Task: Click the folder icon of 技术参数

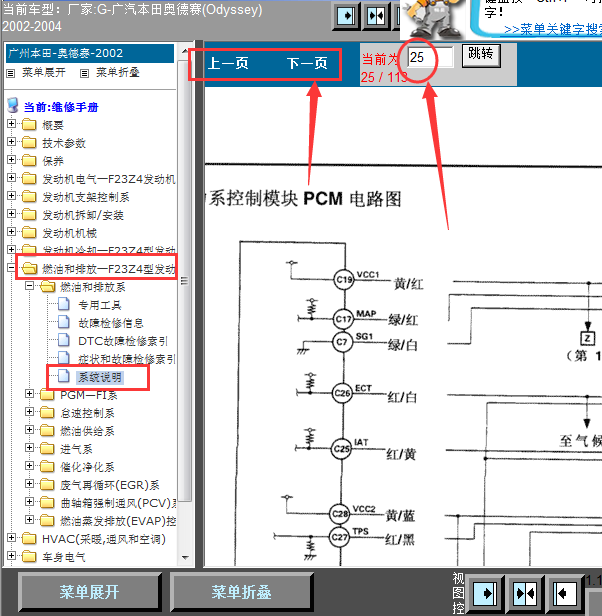Action: 29,142
